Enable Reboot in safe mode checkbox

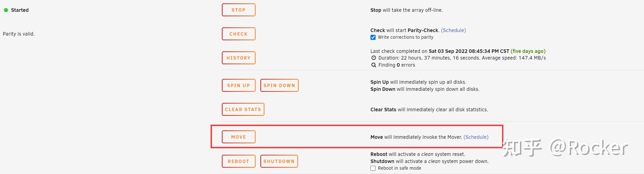(373, 168)
